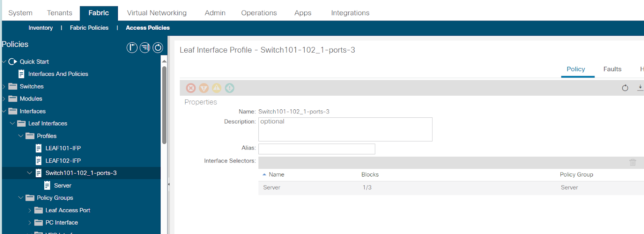Click the orange major fault icon
Screen dimensions: 644x234
pyautogui.click(x=204, y=88)
